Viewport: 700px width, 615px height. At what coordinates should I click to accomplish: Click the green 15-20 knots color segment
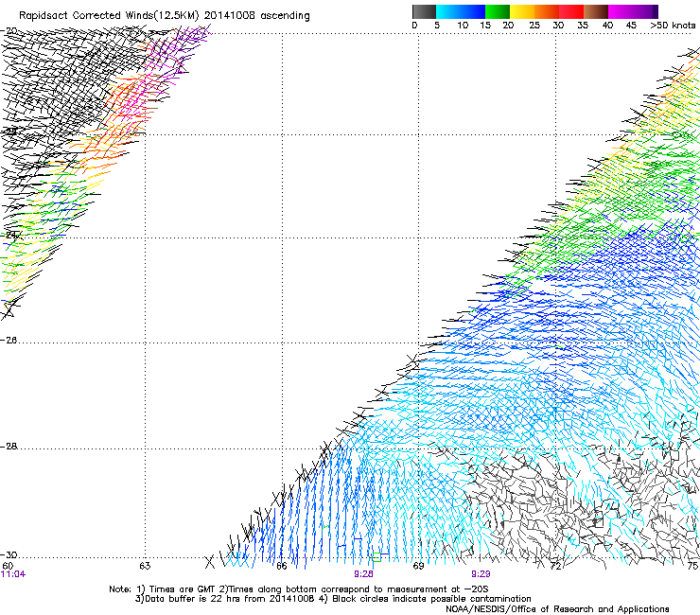coord(498,11)
